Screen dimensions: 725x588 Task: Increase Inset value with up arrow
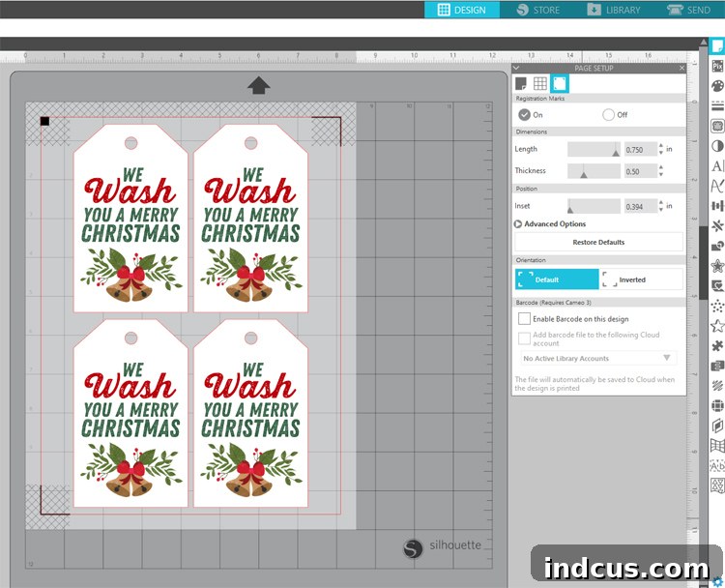pyautogui.click(x=661, y=203)
